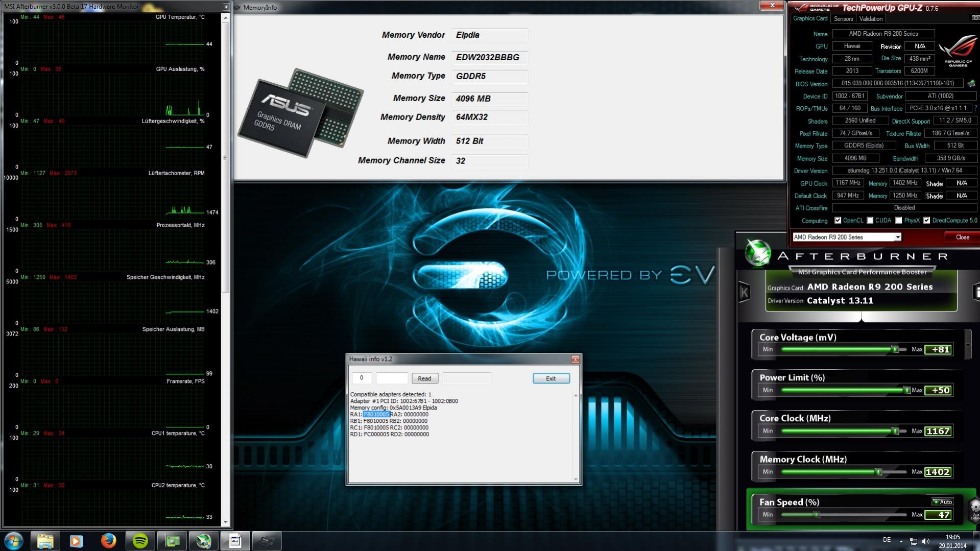The width and height of the screenshot is (980, 551).
Task: Click the Hardware Monitor scroll up arrow
Action: click(x=225, y=18)
